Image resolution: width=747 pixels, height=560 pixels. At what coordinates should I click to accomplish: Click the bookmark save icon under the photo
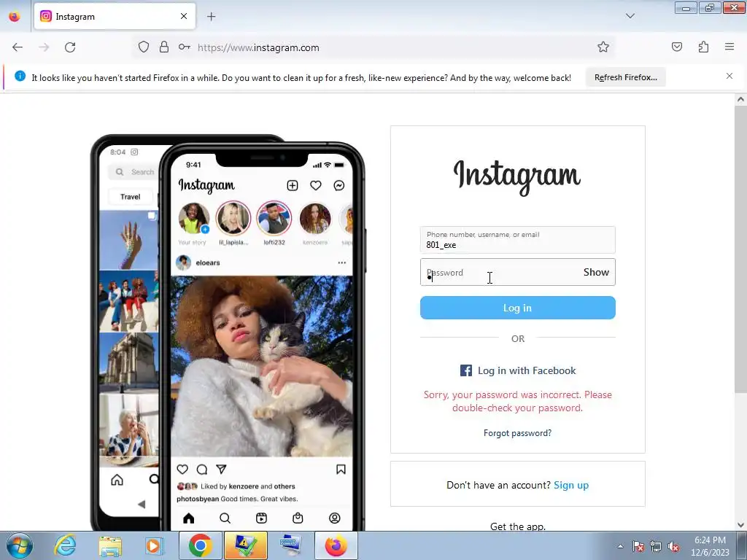tap(341, 470)
